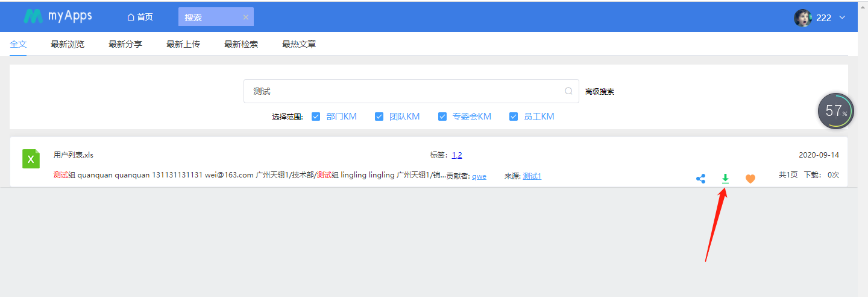Select the 搜索 tab

pos(216,17)
